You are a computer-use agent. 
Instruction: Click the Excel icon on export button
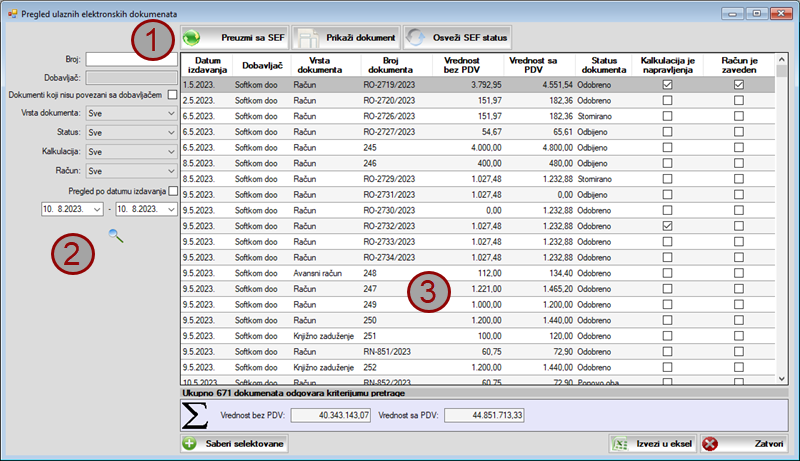pos(620,444)
